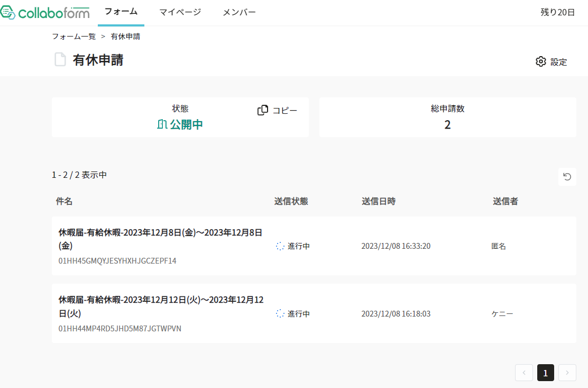Image resolution: width=588 pixels, height=388 pixels.
Task: Click the 有休申請 page heading
Action: pyautogui.click(x=98, y=60)
